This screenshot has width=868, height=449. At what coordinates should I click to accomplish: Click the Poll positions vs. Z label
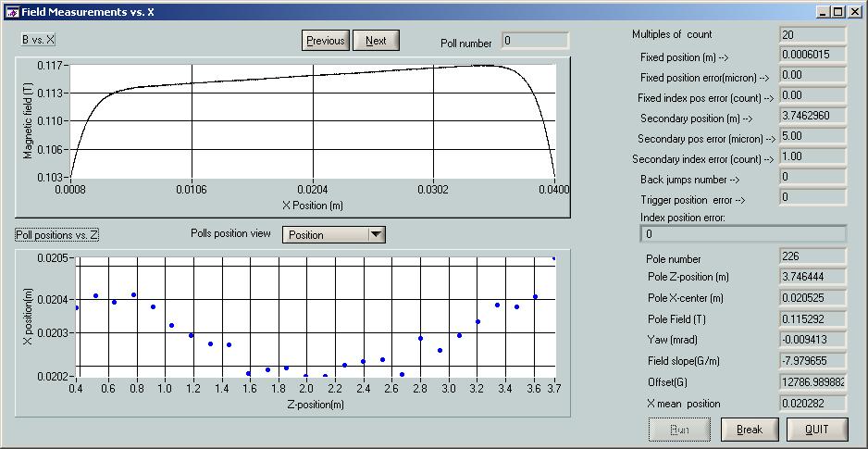[x=56, y=235]
